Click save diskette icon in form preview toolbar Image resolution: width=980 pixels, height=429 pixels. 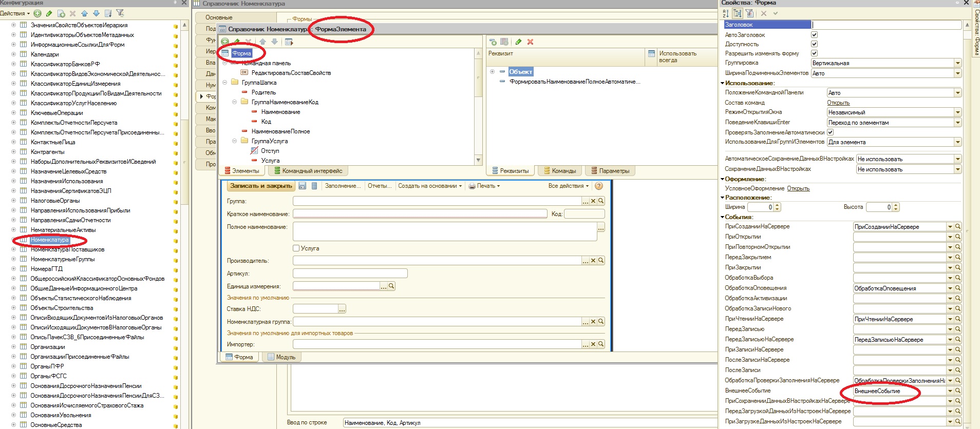[302, 186]
